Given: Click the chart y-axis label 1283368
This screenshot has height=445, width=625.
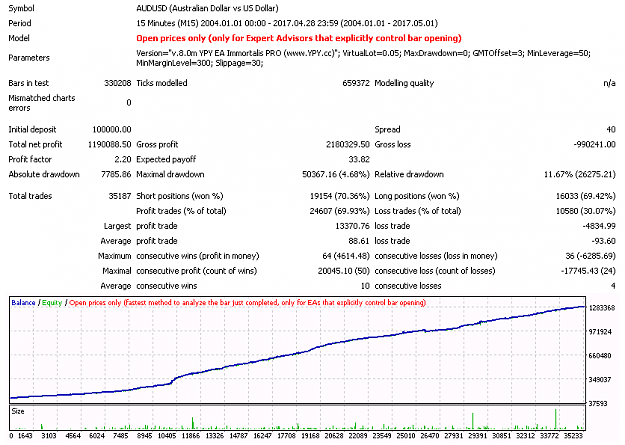Looking at the screenshot, I should pos(602,308).
